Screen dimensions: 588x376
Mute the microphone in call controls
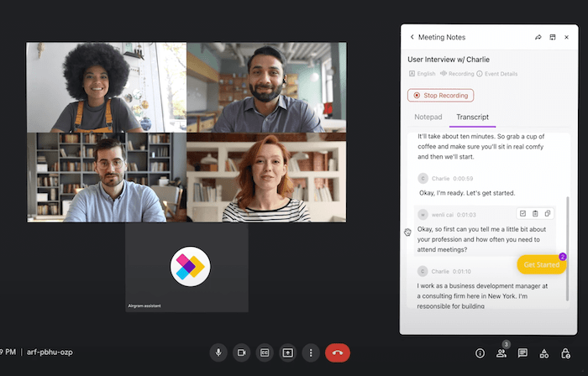coord(218,352)
